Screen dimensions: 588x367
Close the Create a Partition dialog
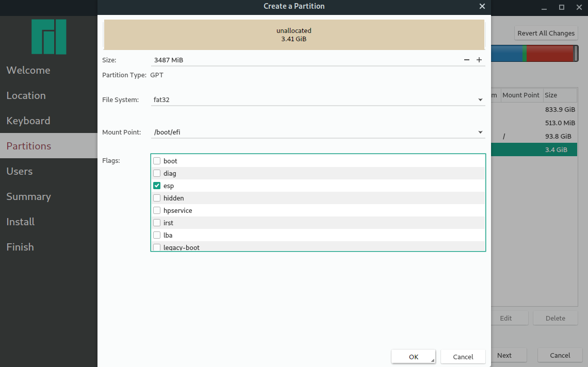pos(482,6)
